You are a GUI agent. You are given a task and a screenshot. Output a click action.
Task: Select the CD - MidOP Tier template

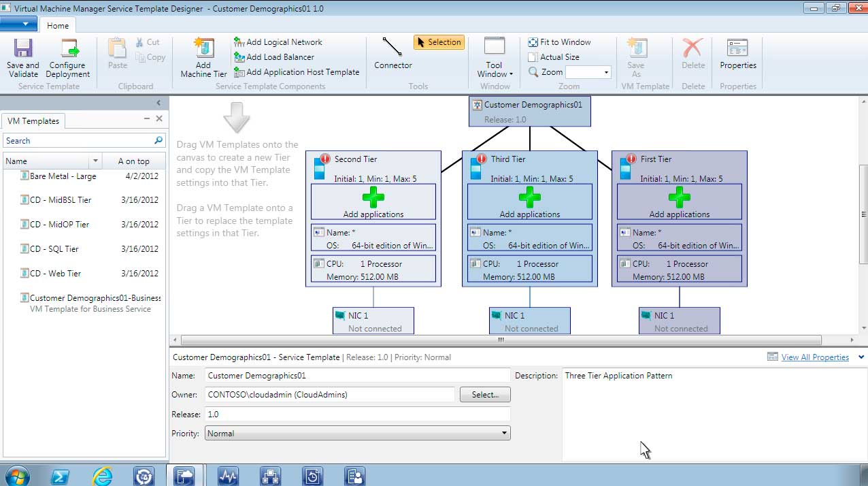coord(59,225)
